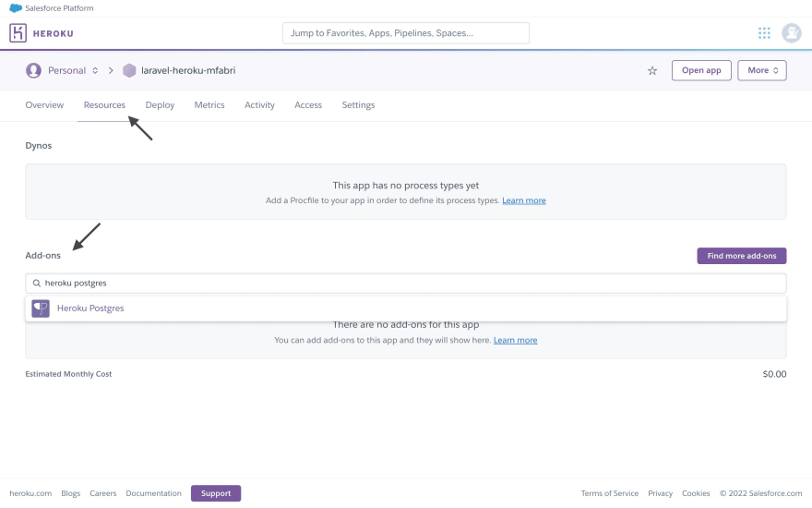The height and width of the screenshot is (508, 812).
Task: Switch to the Overview tab
Action: [44, 104]
